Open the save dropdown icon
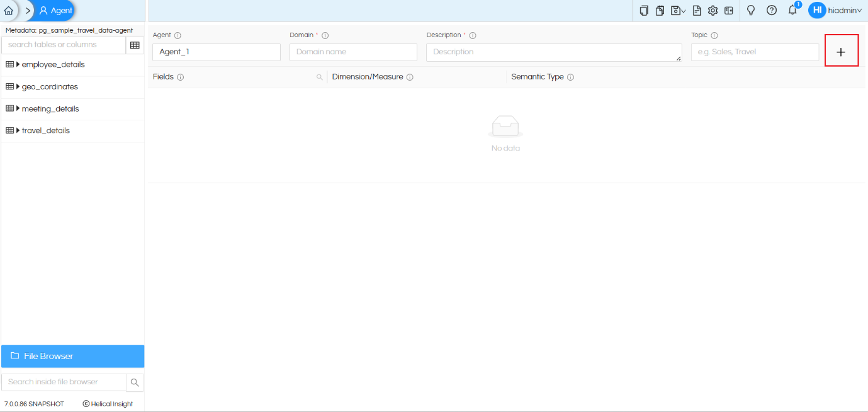The width and height of the screenshot is (868, 412). tap(678, 11)
